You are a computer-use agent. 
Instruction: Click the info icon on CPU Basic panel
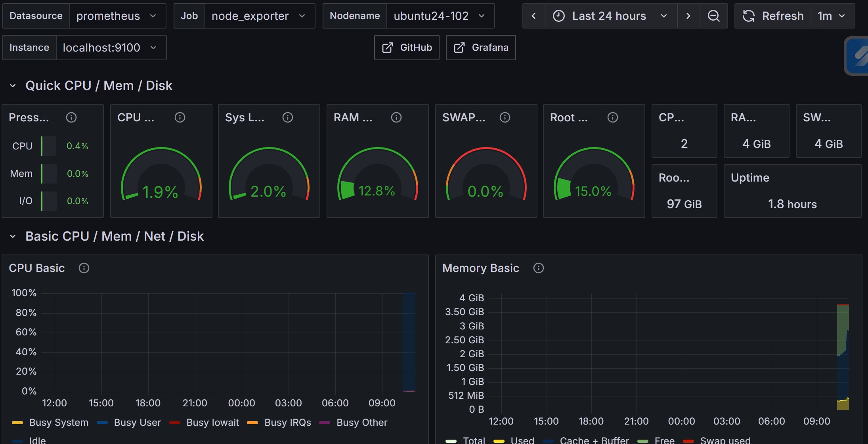point(84,268)
